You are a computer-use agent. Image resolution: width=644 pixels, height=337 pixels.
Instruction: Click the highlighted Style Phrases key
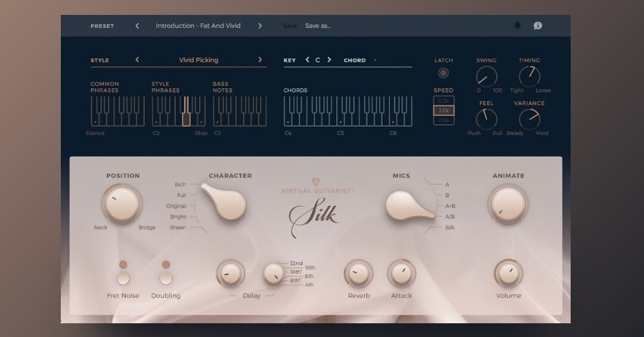[x=186, y=112]
